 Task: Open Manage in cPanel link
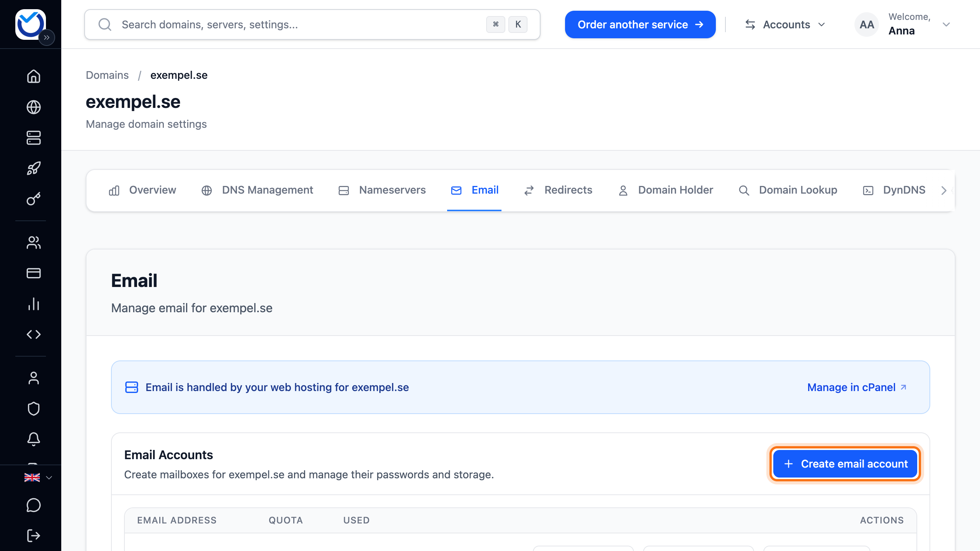coord(857,387)
